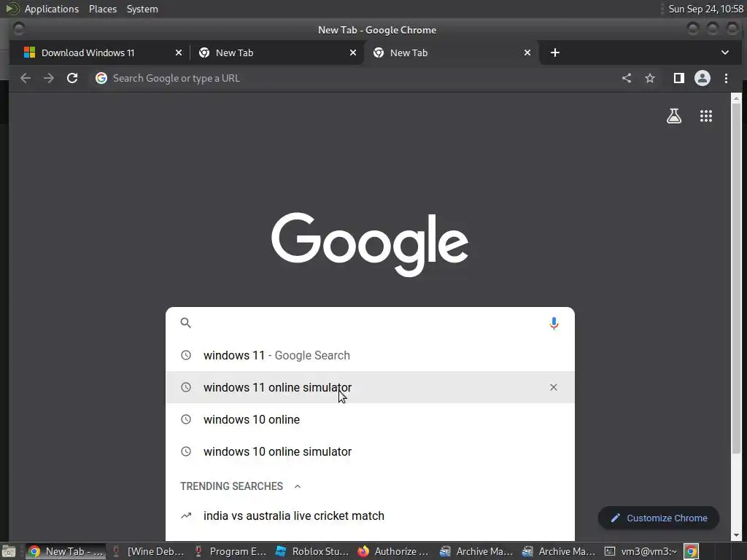Screen dimensions: 747x560
Task: Click the scrollbar down arrow
Action: (736, 535)
